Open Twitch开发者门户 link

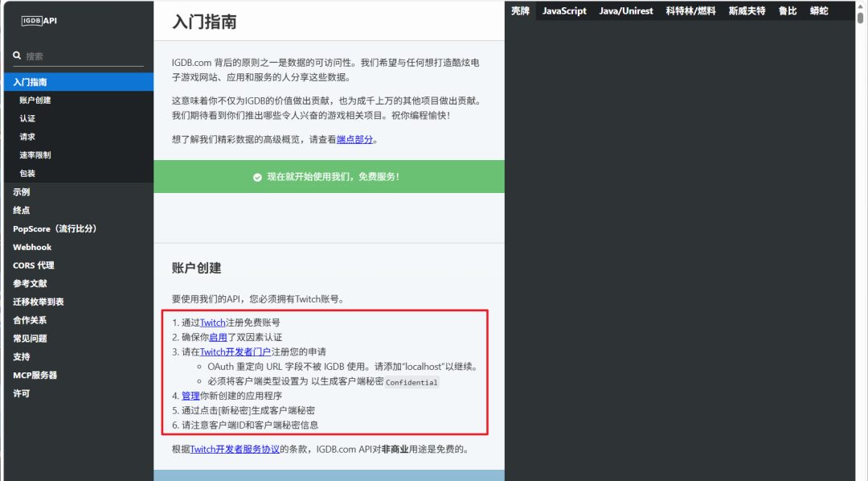(235, 351)
